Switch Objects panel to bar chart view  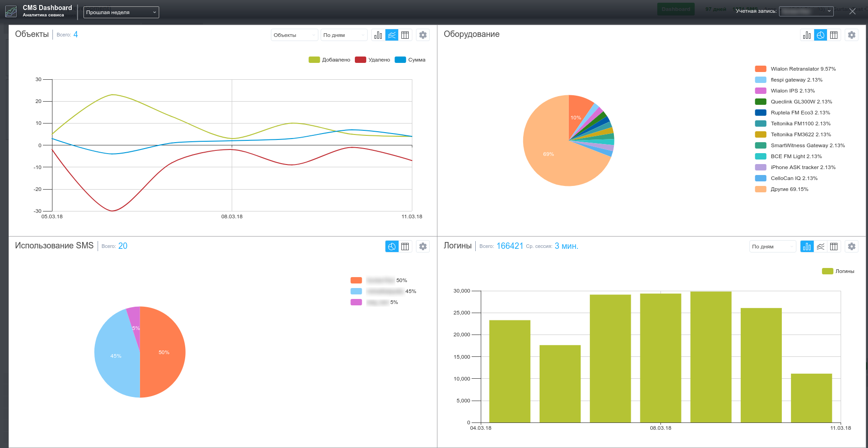(378, 35)
